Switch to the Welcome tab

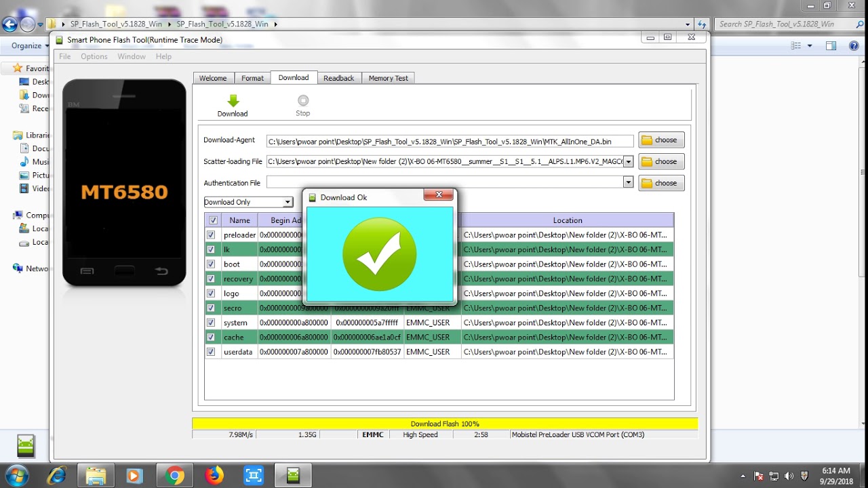pos(213,78)
